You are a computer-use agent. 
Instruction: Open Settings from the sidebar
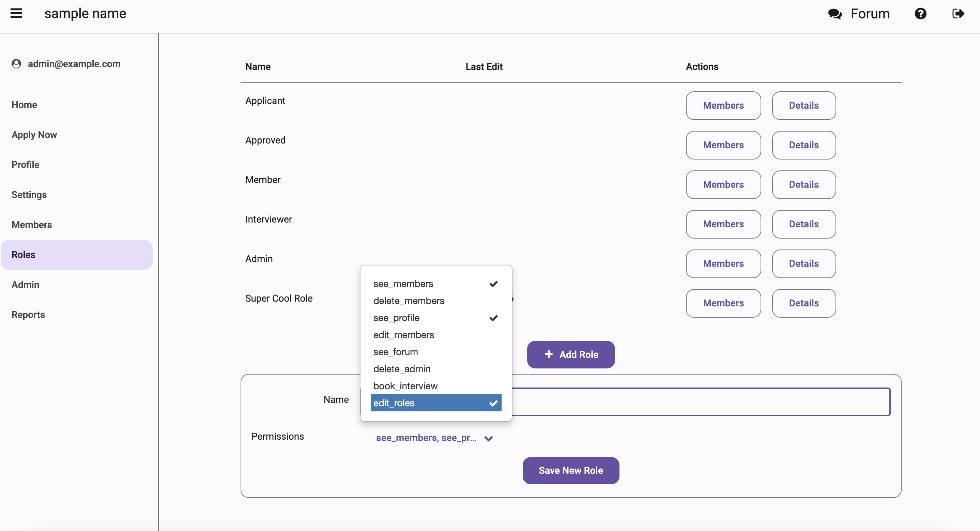pos(76,195)
